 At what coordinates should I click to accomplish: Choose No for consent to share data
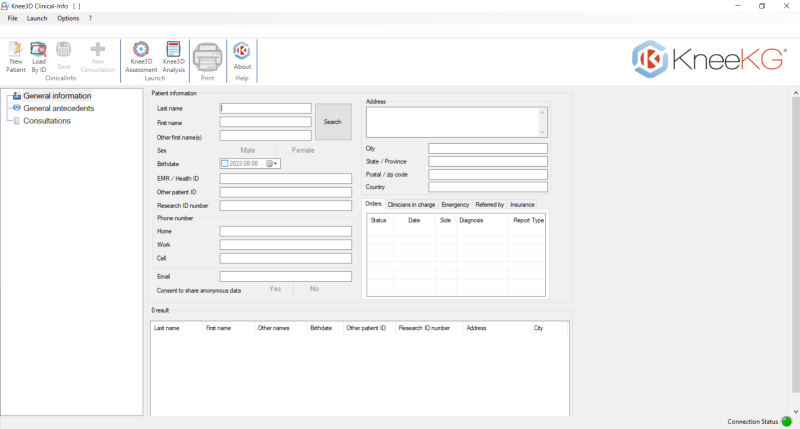point(314,289)
